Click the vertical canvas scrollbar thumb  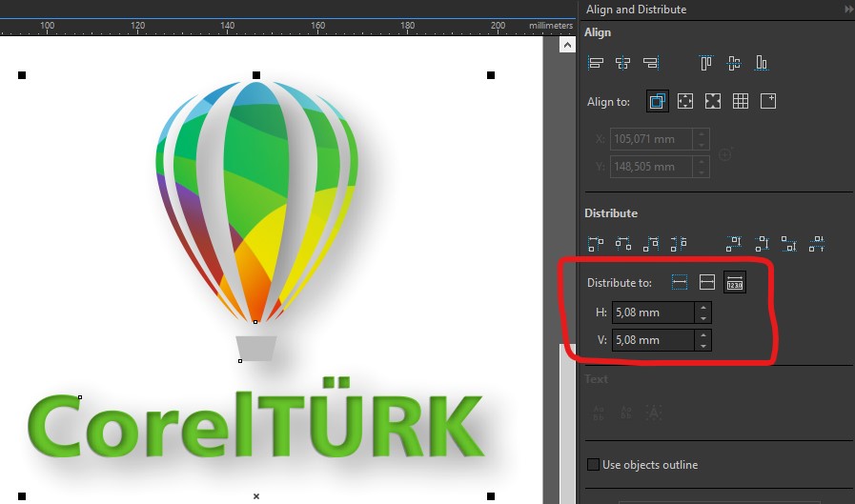pyautogui.click(x=567, y=424)
